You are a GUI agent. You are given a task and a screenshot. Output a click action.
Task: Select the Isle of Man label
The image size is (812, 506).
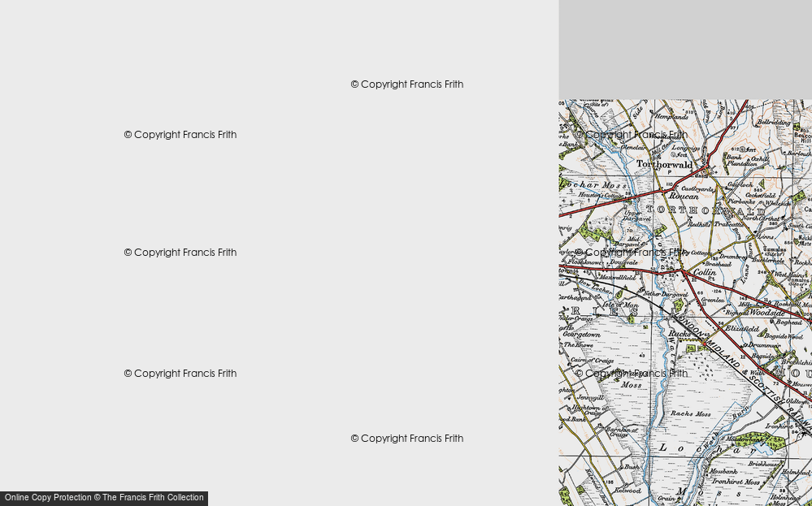pyautogui.click(x=620, y=305)
